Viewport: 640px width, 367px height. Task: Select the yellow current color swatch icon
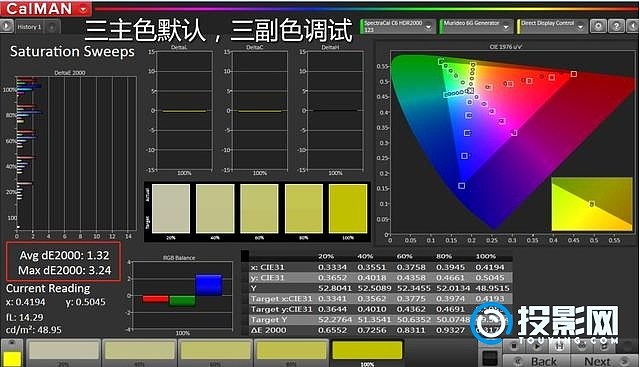coord(12,358)
